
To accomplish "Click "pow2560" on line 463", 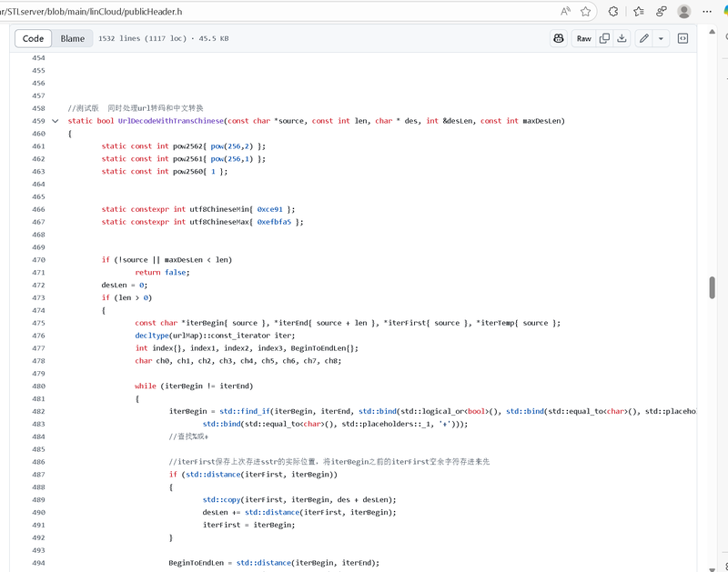I will (187, 171).
